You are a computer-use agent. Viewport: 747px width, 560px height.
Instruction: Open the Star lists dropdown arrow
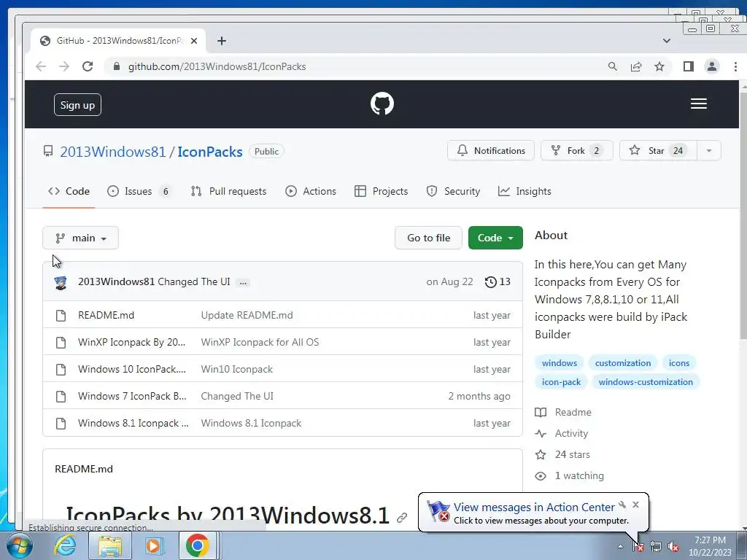(x=709, y=150)
